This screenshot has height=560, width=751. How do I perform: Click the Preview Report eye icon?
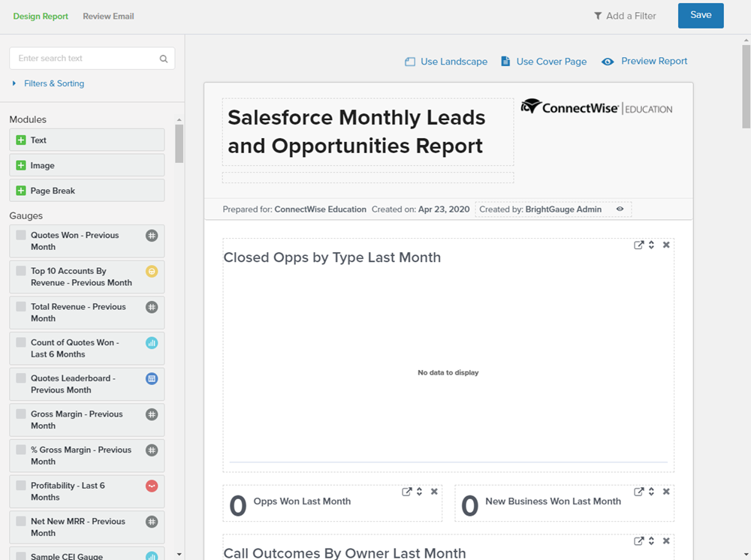[608, 62]
